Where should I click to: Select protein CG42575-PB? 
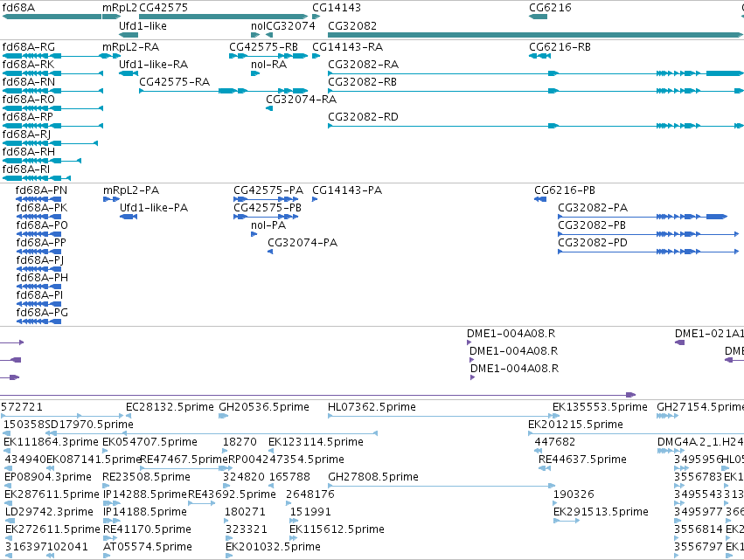coord(268,208)
